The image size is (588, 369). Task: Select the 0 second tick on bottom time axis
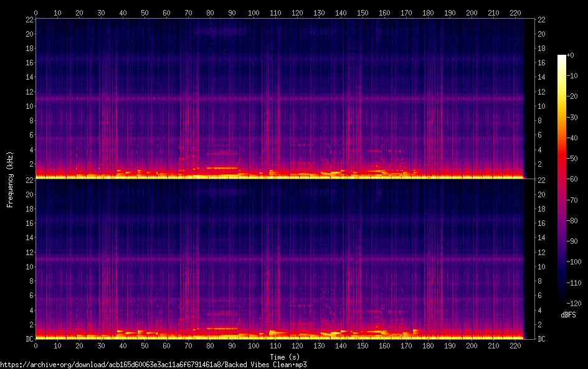coord(36,345)
